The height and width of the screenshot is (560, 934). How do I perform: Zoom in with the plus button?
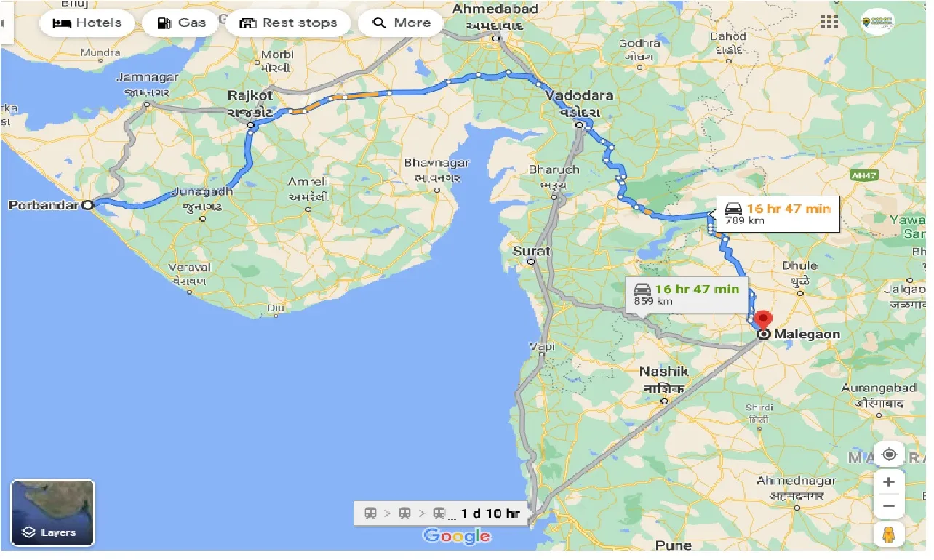click(x=889, y=481)
